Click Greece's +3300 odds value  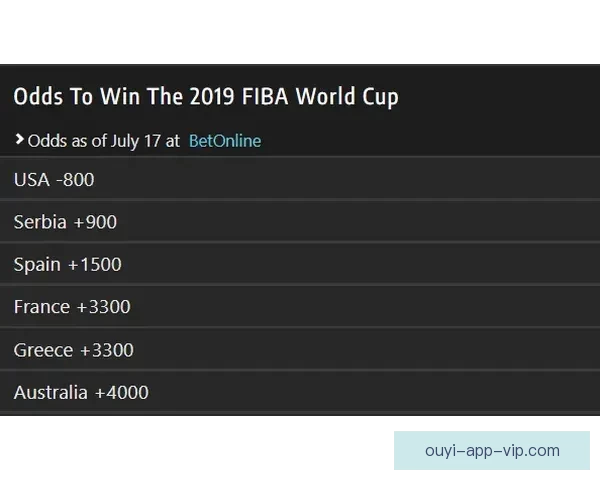106,350
